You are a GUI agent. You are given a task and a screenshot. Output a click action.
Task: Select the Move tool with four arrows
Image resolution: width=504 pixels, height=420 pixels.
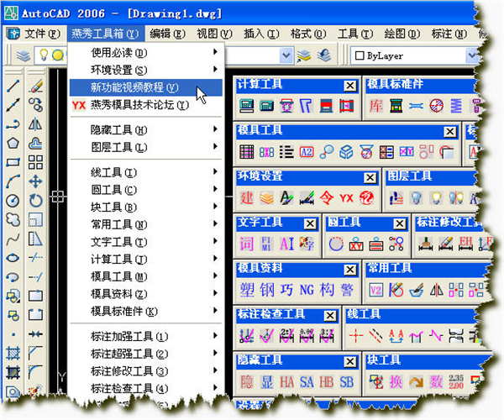pos(35,181)
